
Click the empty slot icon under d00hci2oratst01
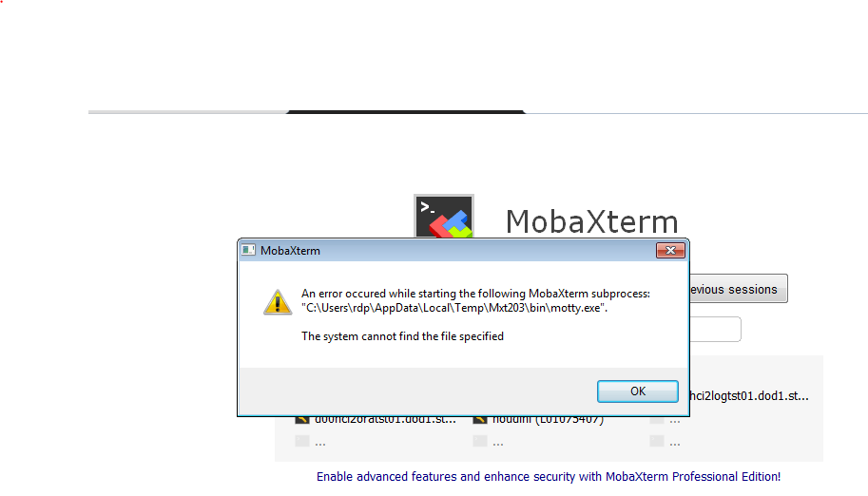pyautogui.click(x=302, y=441)
